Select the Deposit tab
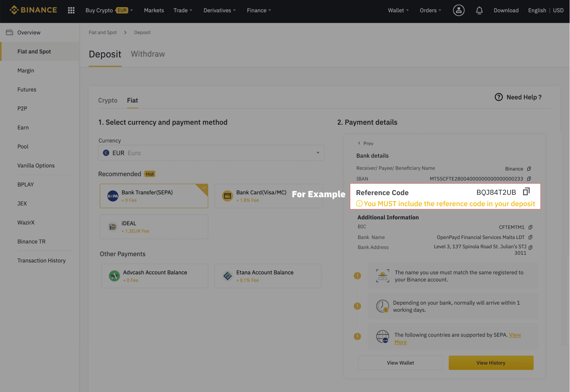The width and height of the screenshot is (570, 392). pos(105,54)
